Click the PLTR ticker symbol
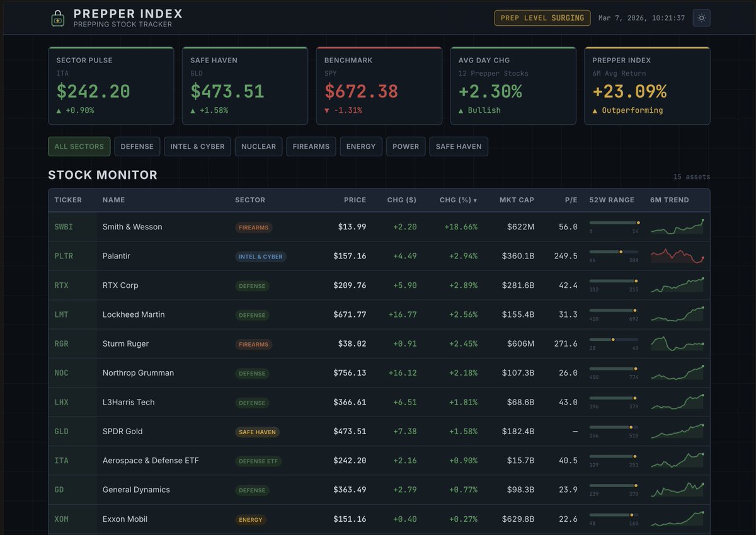Viewport: 756px width, 535px height. 64,256
